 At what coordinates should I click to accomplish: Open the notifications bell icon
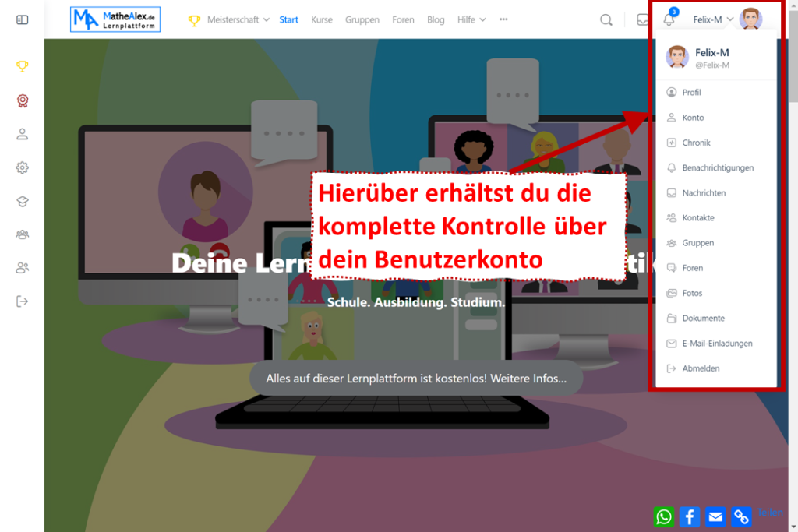(x=669, y=19)
